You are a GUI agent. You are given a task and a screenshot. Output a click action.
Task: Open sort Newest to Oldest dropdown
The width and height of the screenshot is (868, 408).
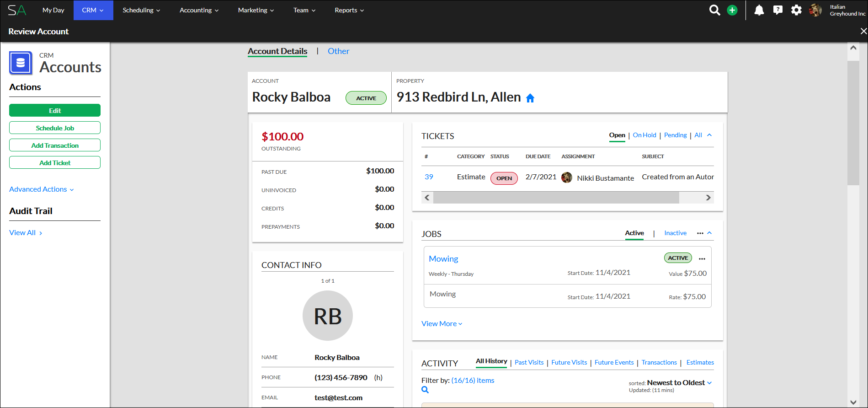(x=679, y=383)
